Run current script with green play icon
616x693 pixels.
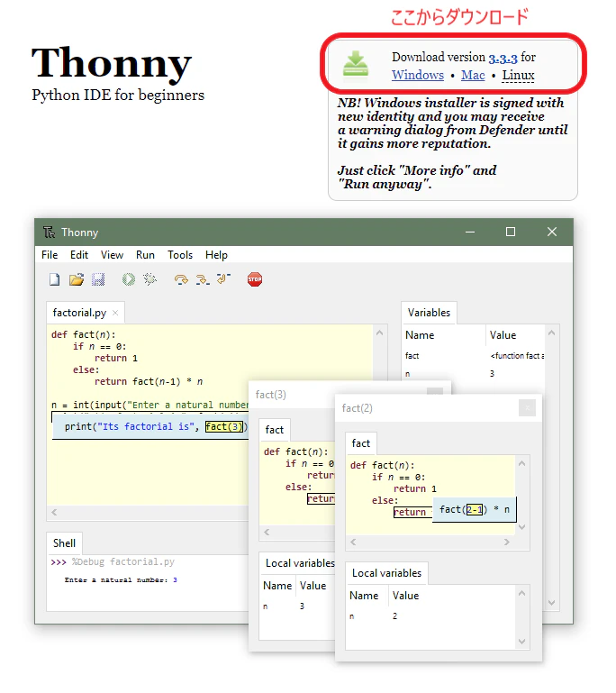(129, 279)
